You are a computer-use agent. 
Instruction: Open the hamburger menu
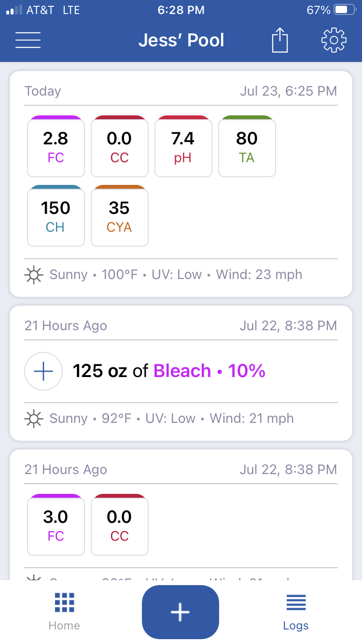point(28,40)
